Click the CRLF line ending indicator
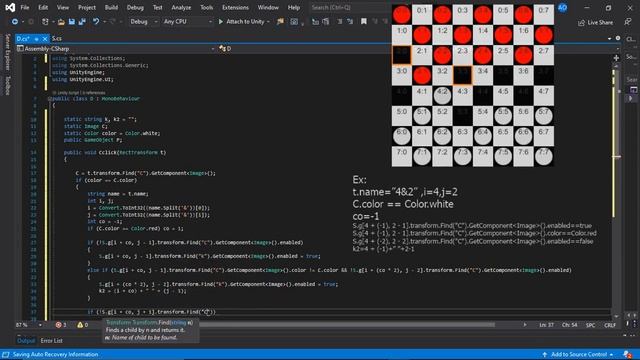640x360 pixels. coord(610,325)
